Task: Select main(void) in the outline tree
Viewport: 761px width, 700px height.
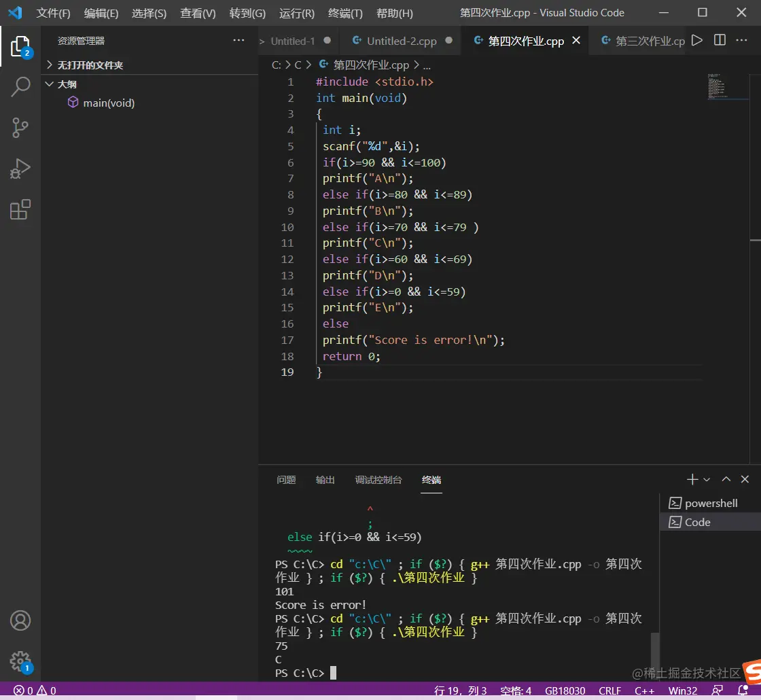Action: 109,103
